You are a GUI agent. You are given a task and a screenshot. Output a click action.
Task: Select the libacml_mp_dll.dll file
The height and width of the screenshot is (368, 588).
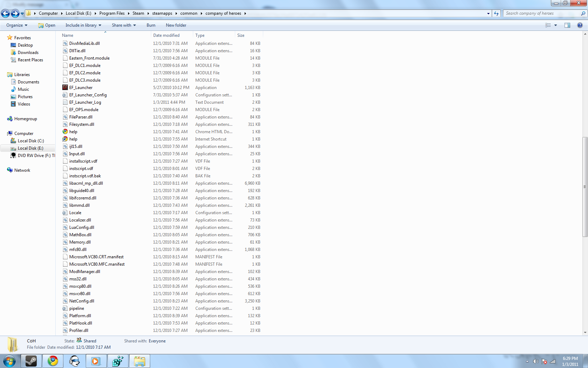pos(86,183)
